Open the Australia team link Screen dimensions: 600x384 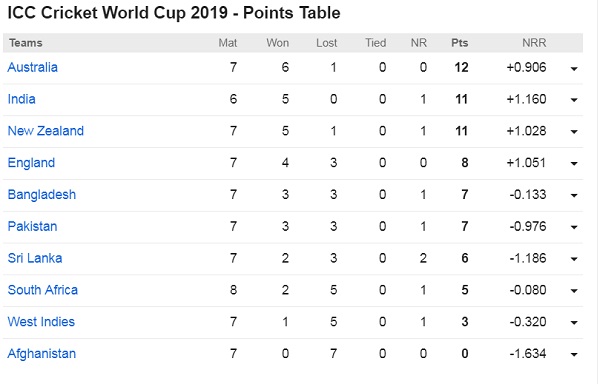pos(33,67)
